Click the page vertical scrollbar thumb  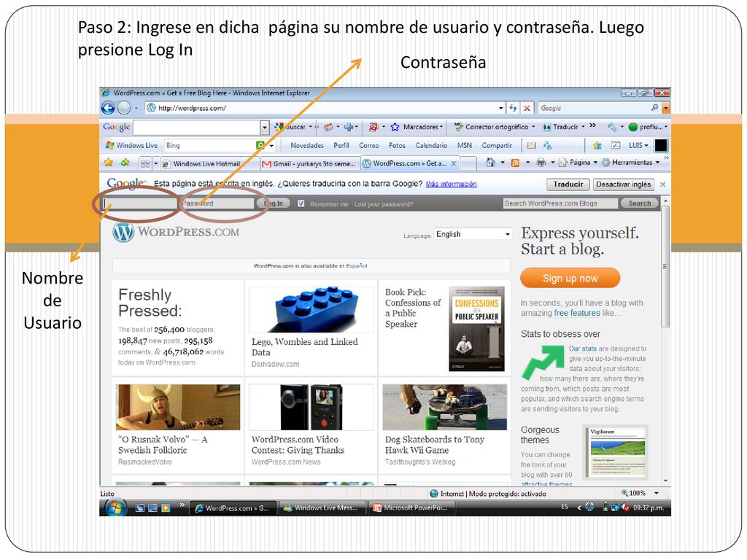(x=665, y=267)
